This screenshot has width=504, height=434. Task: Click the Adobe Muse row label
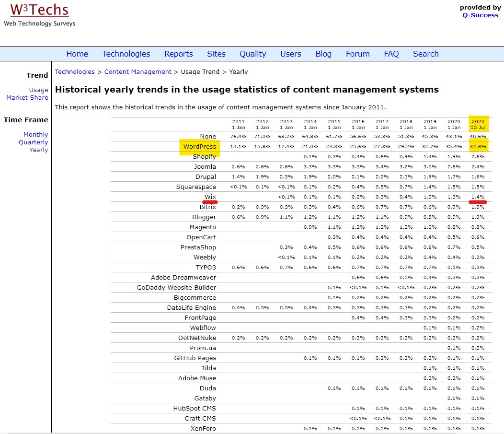coord(197,378)
